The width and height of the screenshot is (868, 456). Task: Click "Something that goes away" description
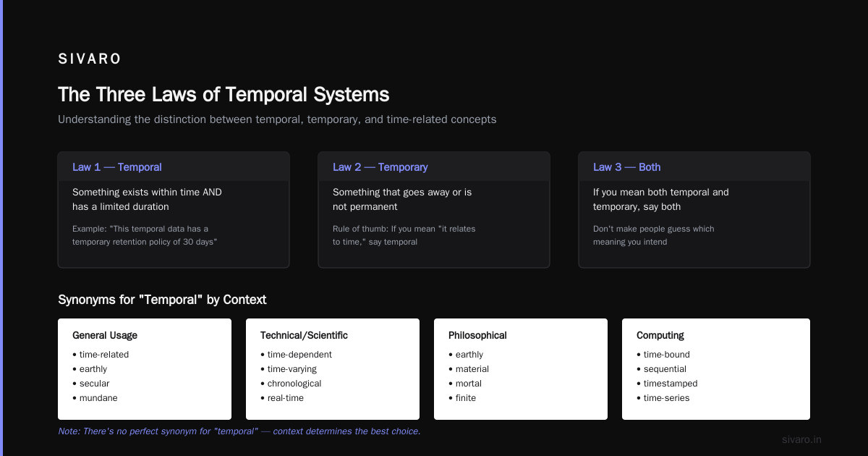(x=402, y=200)
